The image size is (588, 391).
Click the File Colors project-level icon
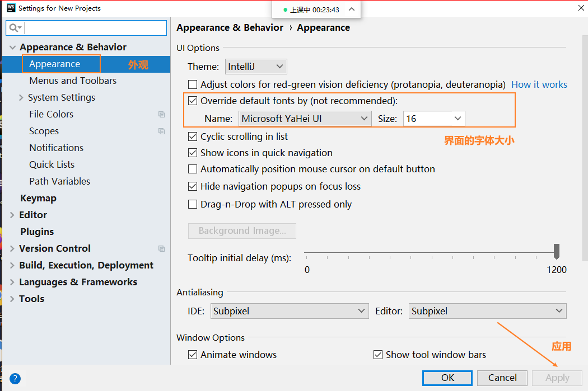point(162,114)
